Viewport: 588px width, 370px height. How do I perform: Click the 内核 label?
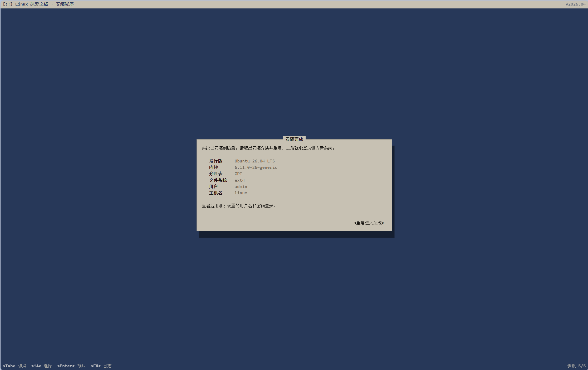click(214, 167)
